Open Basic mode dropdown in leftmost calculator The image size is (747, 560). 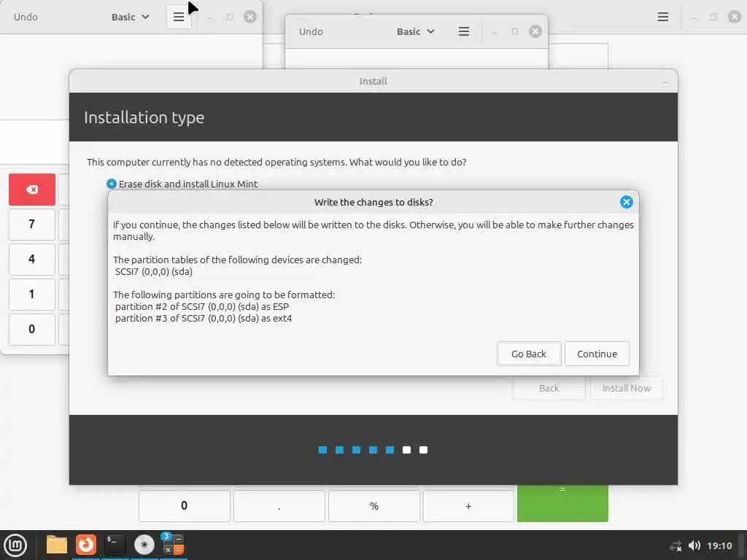coord(131,17)
